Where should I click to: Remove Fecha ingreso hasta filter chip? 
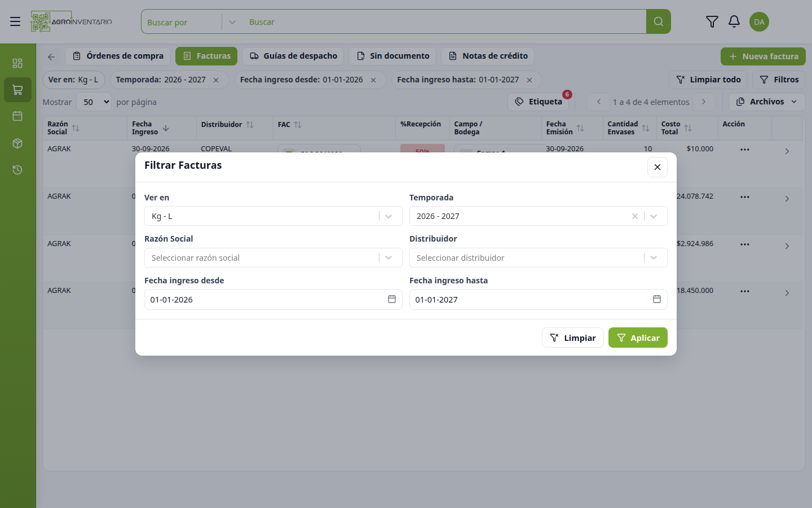[x=529, y=80]
